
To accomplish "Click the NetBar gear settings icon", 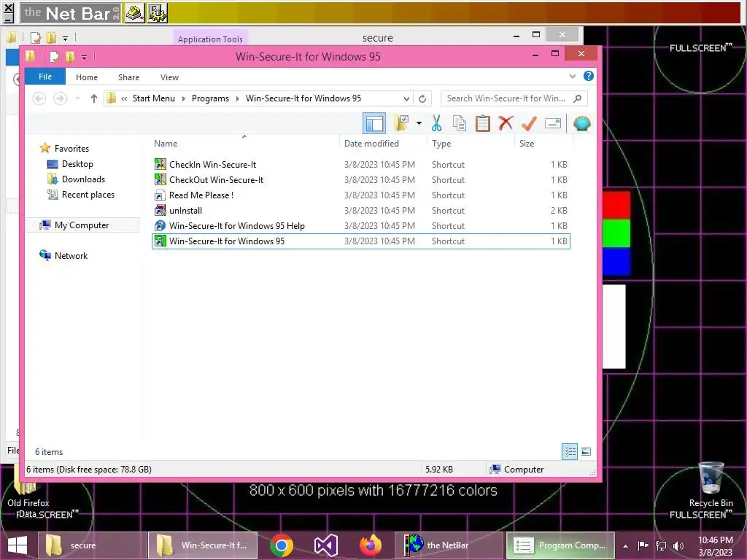I will point(158,13).
